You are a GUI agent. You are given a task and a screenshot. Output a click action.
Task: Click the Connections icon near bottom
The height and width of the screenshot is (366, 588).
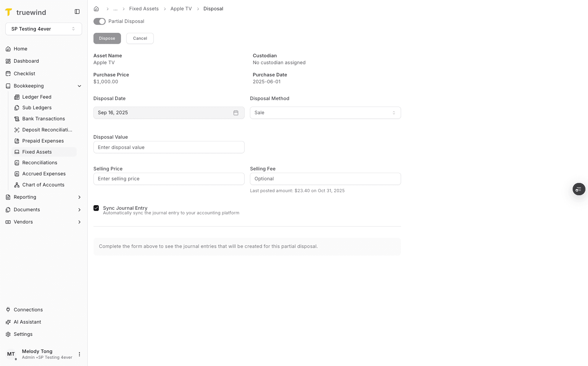[8, 309]
